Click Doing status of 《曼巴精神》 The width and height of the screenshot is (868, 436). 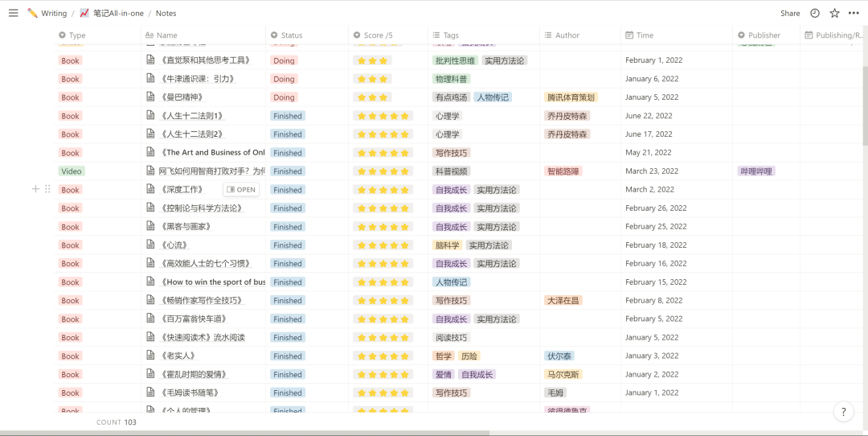[284, 97]
